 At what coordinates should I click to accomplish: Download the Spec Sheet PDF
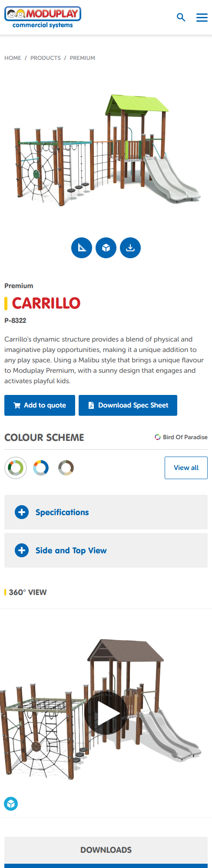click(128, 405)
